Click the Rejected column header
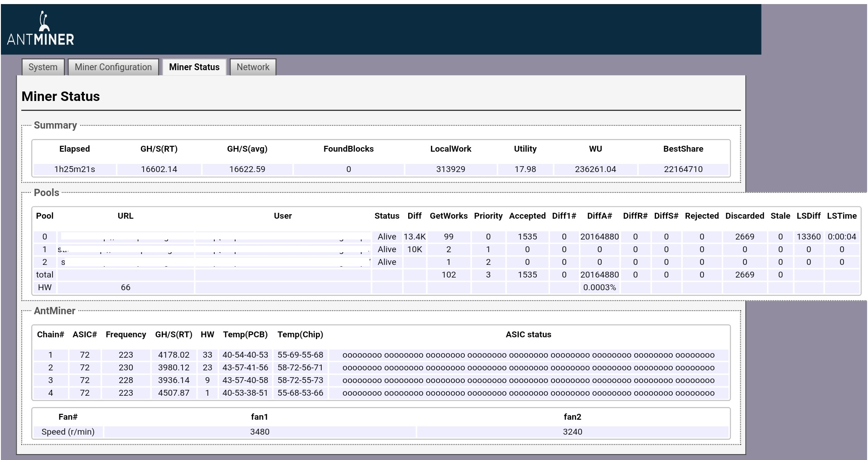Screen dimensions: 868x460 point(702,216)
